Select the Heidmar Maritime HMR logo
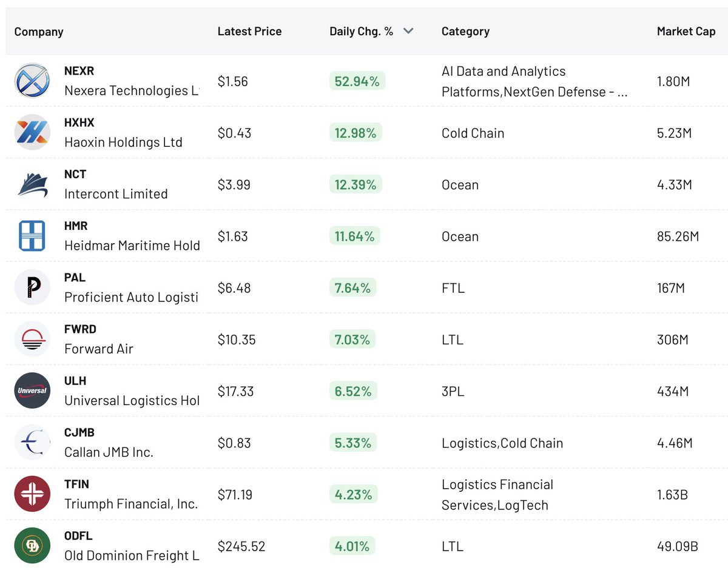Screen dimensions: 728x570 click(32, 236)
